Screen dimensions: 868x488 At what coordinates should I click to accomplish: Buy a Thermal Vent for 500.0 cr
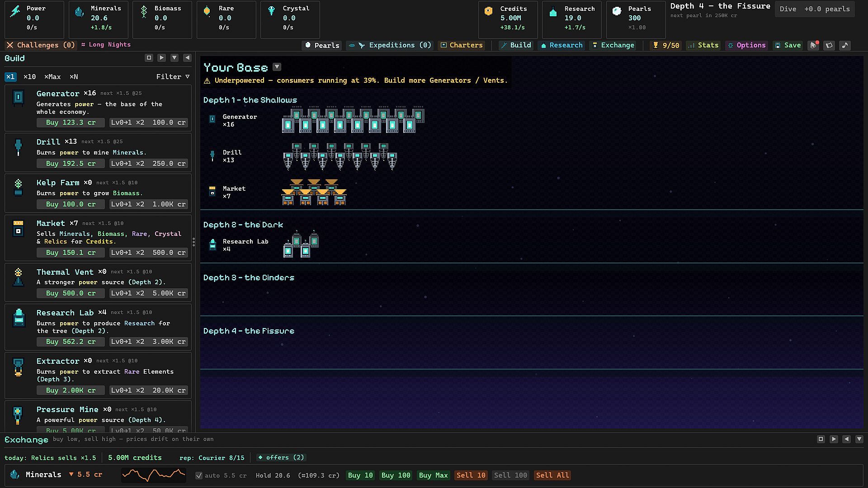pyautogui.click(x=71, y=293)
